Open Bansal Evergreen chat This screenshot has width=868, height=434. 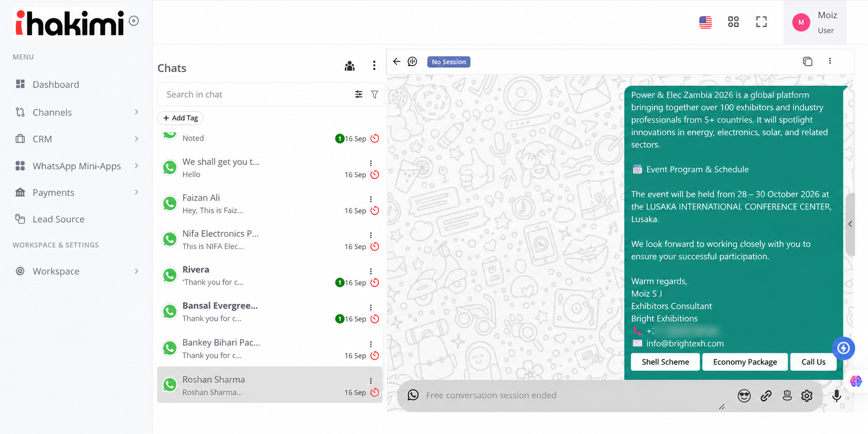(x=270, y=312)
